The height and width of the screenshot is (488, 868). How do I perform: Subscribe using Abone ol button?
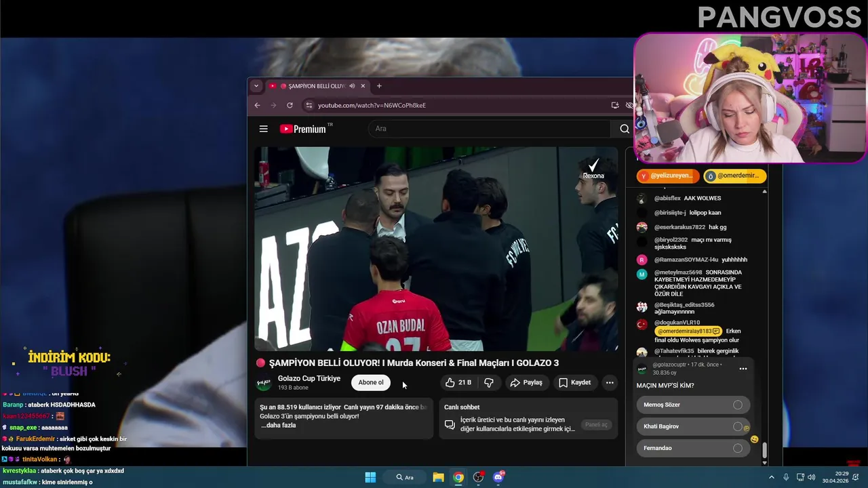click(371, 382)
